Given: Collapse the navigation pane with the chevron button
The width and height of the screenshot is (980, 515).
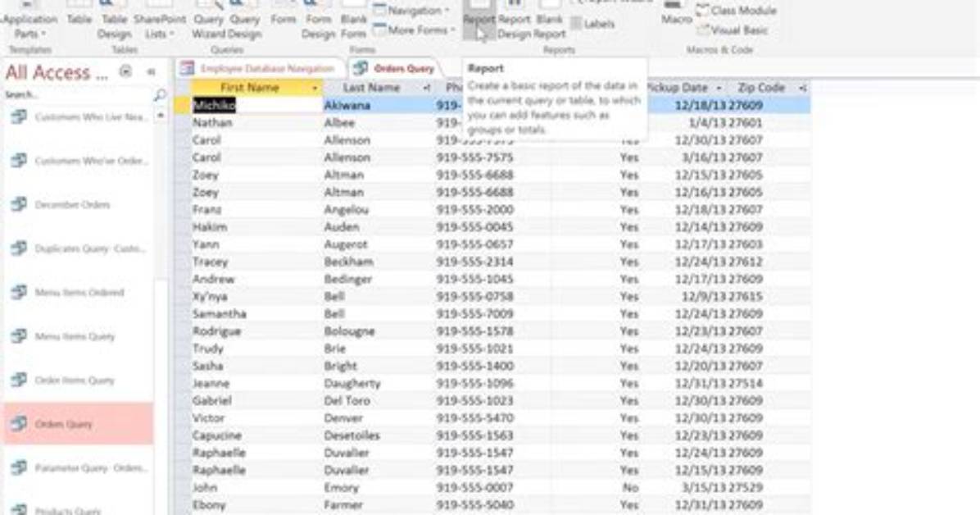Looking at the screenshot, I should (151, 72).
